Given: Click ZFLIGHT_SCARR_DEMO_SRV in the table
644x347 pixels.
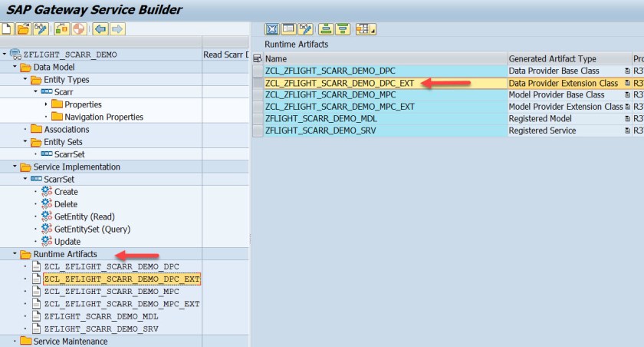Looking at the screenshot, I should point(385,131).
